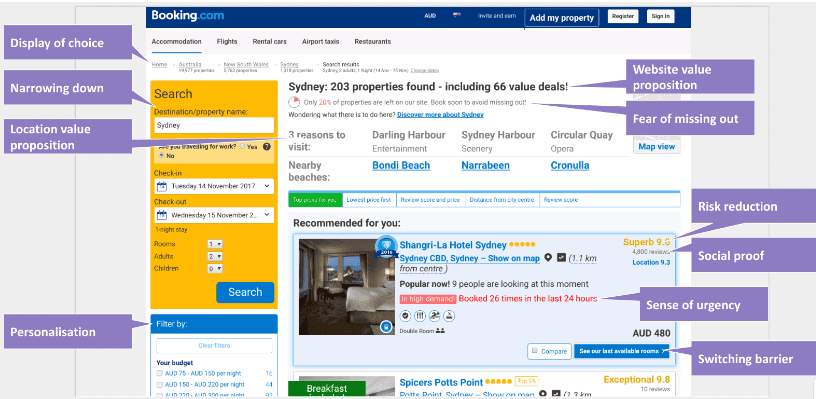Go to the Restaurants tab
The image size is (816, 399).
coord(373,42)
